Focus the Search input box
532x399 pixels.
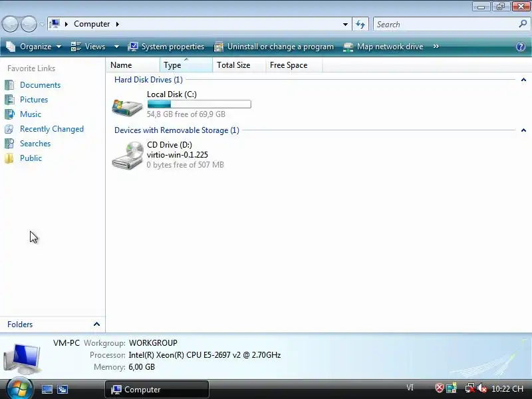coord(446,25)
